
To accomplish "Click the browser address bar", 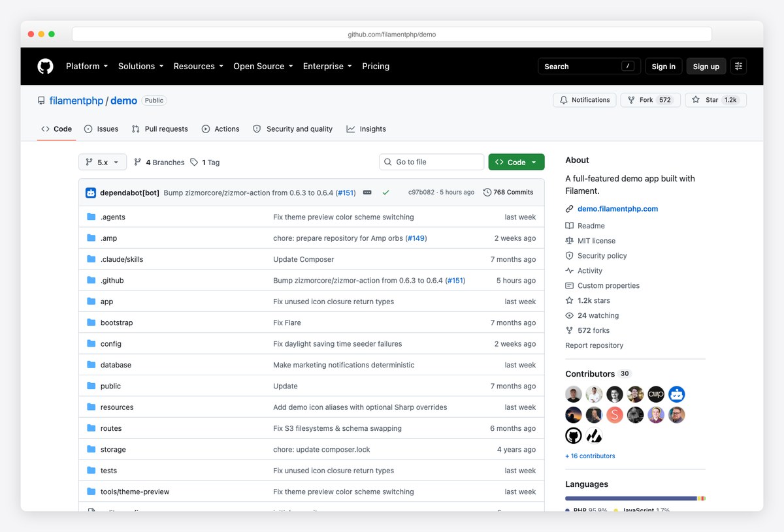I will click(x=392, y=34).
